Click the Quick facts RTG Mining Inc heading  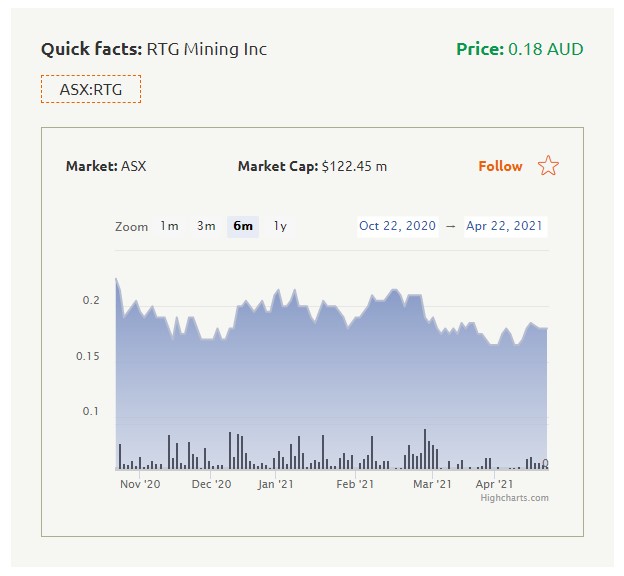click(x=154, y=49)
